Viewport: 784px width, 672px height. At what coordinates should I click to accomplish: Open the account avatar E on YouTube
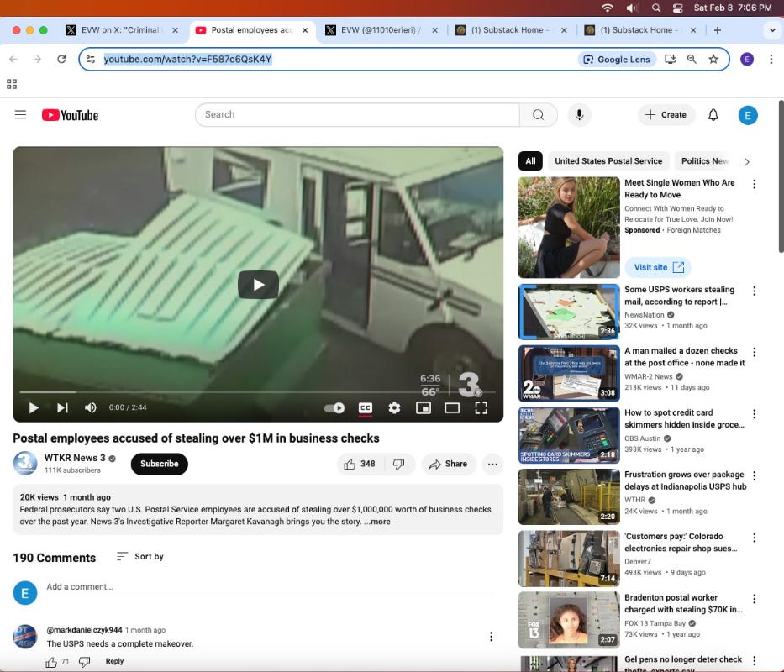[x=748, y=116]
